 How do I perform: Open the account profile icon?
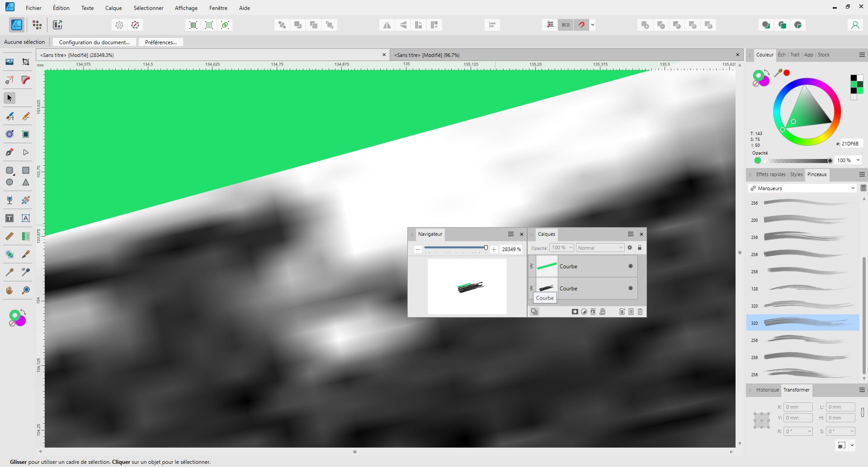click(855, 25)
